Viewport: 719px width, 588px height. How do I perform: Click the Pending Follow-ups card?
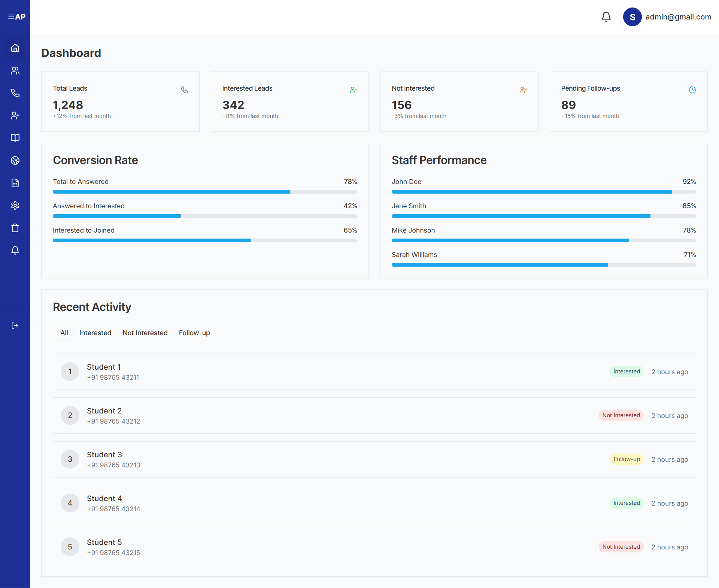coord(628,101)
